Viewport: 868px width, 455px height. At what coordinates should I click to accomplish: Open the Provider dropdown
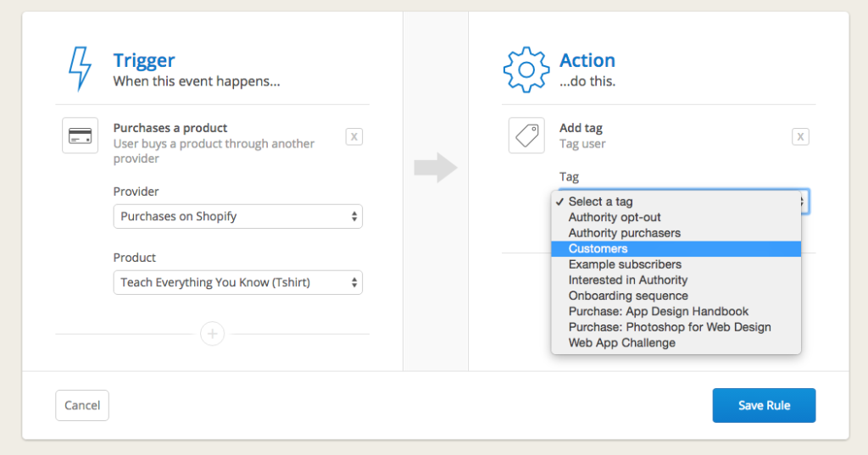tap(238, 216)
